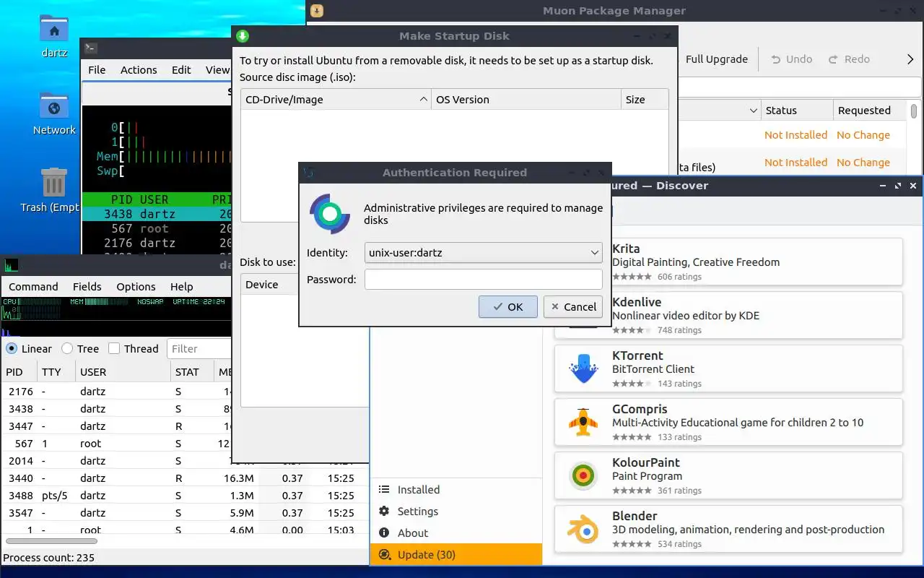Click the x icon on Cancel button
The image size is (924, 578).
coord(555,306)
